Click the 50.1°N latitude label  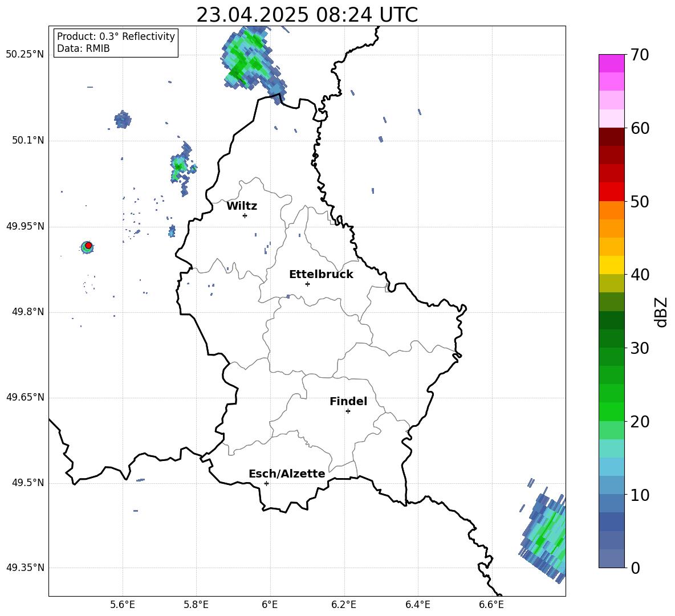(28, 140)
